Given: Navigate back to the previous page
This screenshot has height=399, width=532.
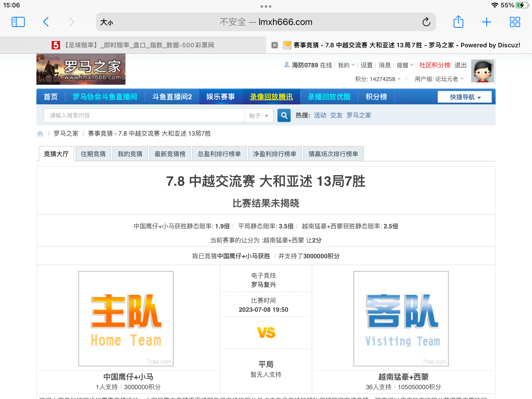Looking at the screenshot, I should [46, 22].
